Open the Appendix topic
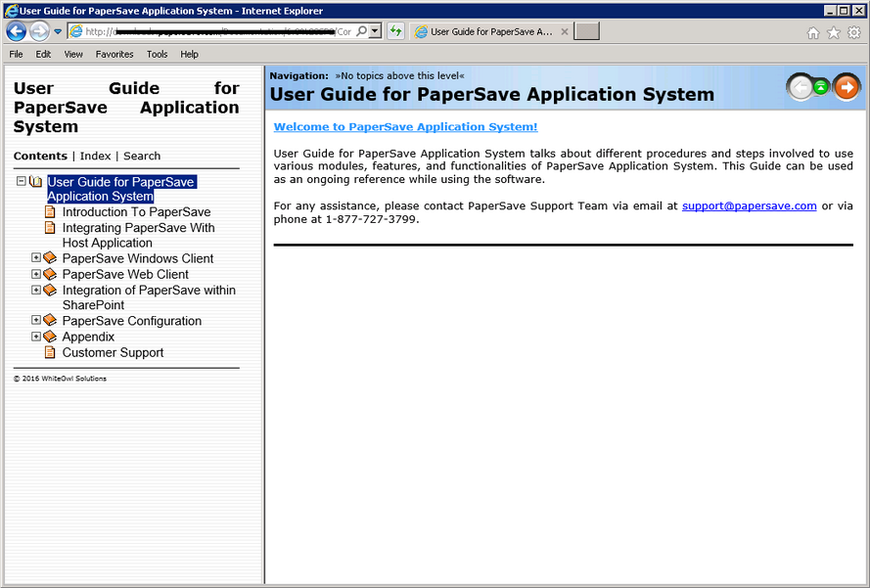The width and height of the screenshot is (870, 588). tap(88, 338)
